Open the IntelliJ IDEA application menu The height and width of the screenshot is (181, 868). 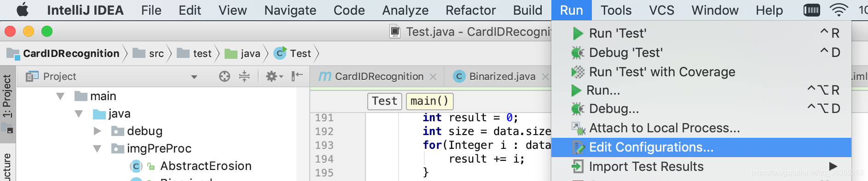[x=85, y=10]
